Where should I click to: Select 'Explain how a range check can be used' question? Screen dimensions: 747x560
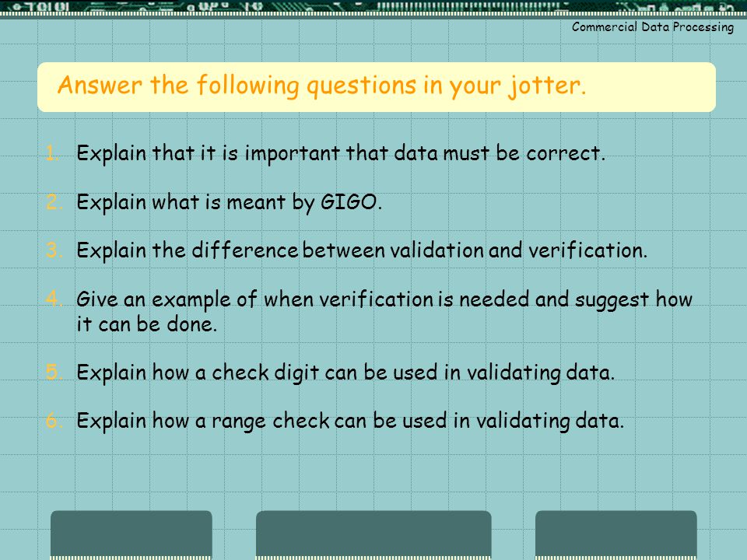350,421
